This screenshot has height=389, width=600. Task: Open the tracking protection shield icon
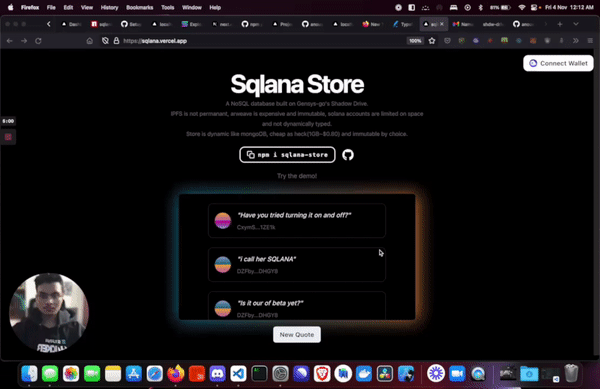click(105, 41)
